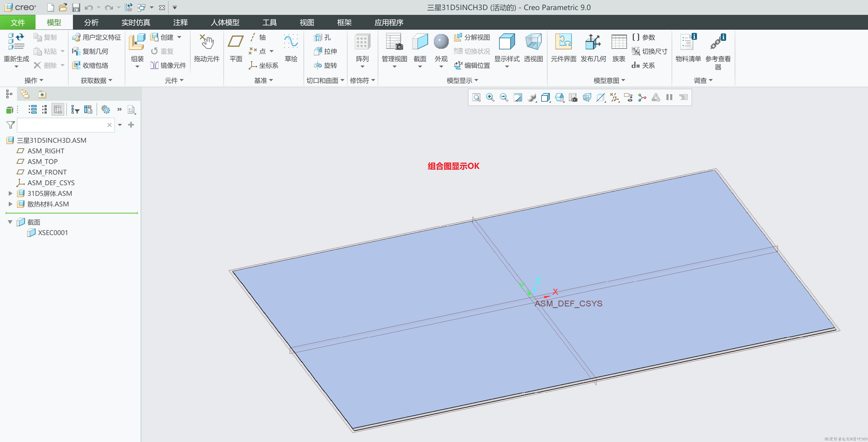Select XSEC0001 in the model tree
This screenshot has height=442, width=868.
click(53, 233)
